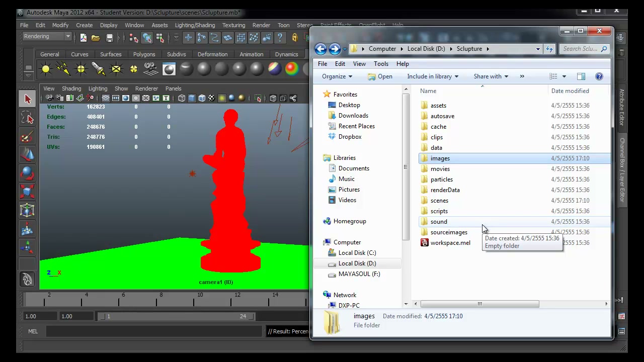Expand the Share with dropdown
Image resolution: width=644 pixels, height=362 pixels.
pos(491,76)
